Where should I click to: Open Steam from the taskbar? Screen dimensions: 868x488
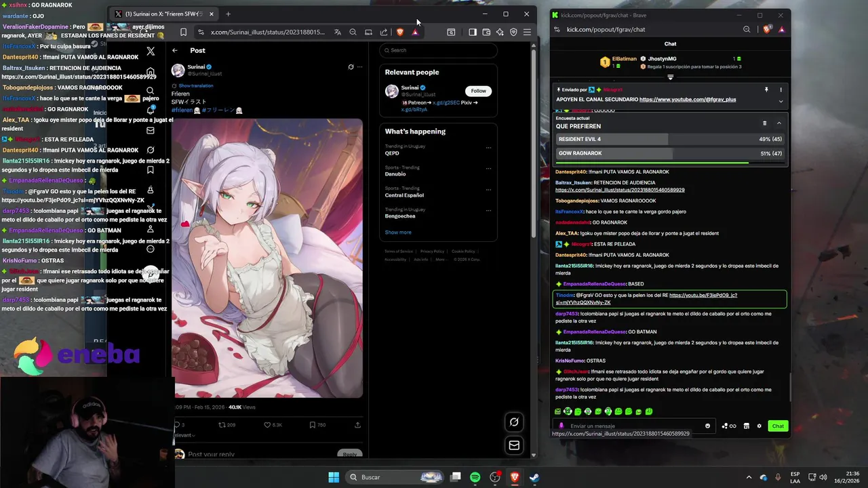[534, 477]
